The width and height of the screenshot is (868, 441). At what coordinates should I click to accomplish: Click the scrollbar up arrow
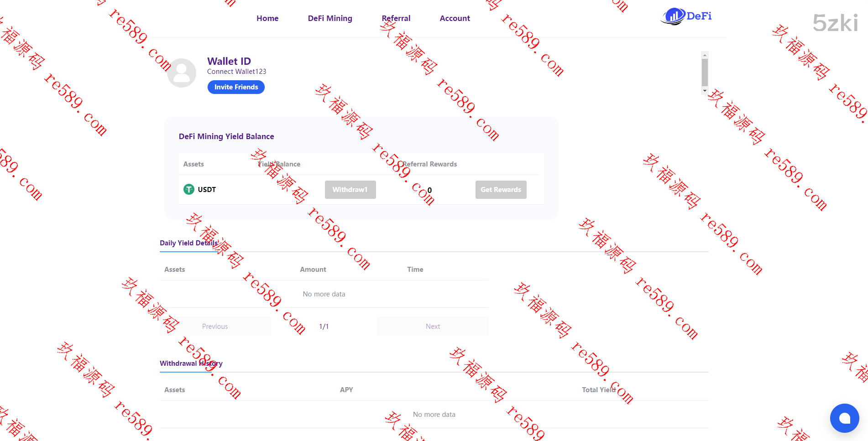[705, 55]
